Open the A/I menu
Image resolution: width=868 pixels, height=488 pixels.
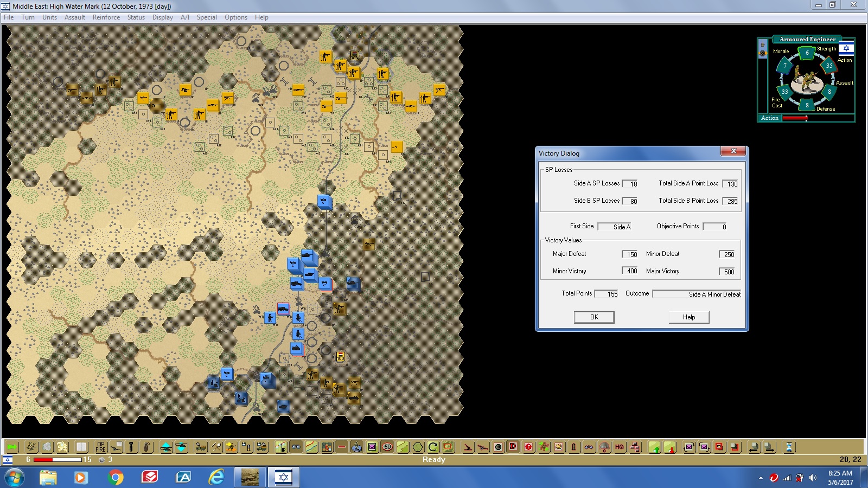[x=185, y=17]
